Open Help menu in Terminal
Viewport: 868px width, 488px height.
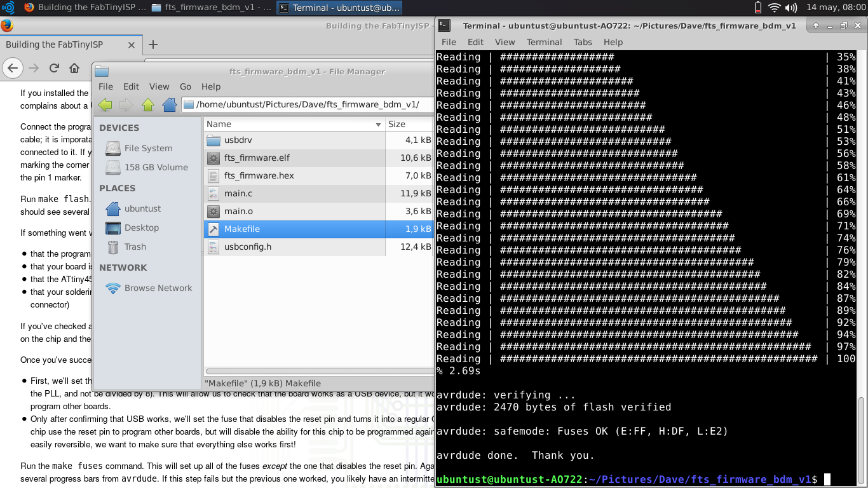click(x=613, y=42)
